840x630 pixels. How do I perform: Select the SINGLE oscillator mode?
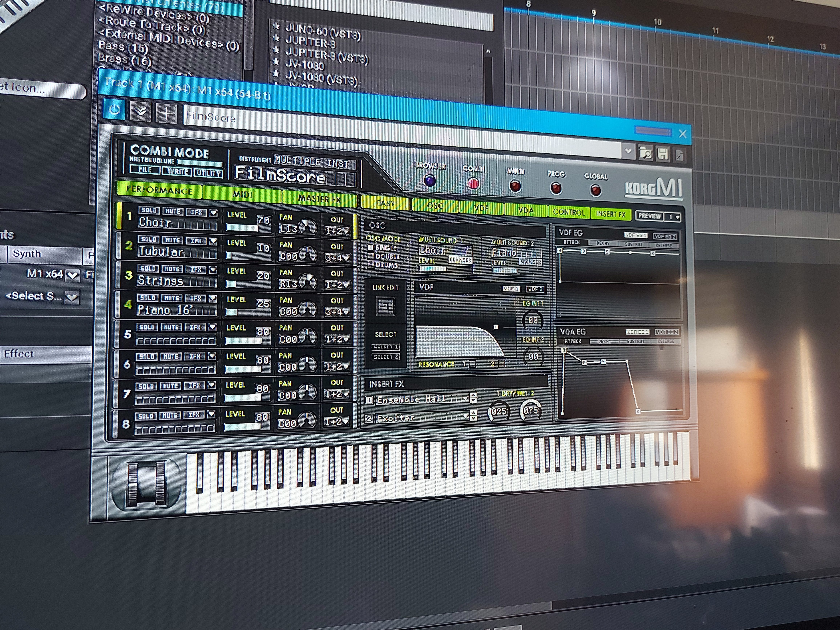pyautogui.click(x=370, y=247)
